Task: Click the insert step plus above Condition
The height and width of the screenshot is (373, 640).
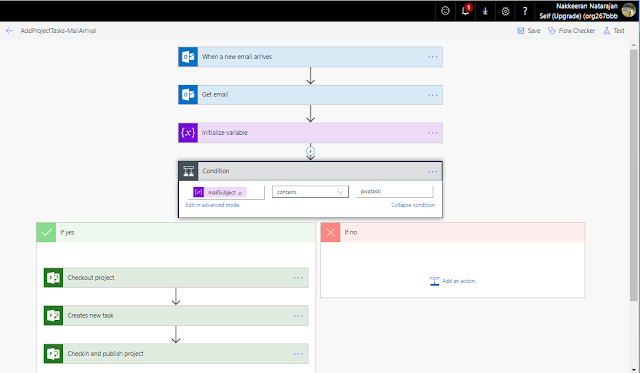Action: pos(310,151)
